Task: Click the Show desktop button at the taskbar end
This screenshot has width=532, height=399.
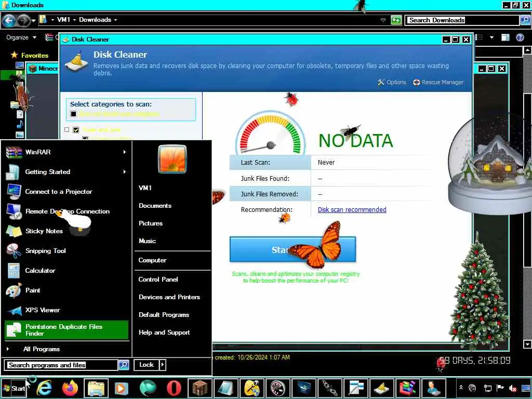Action: [x=526, y=388]
